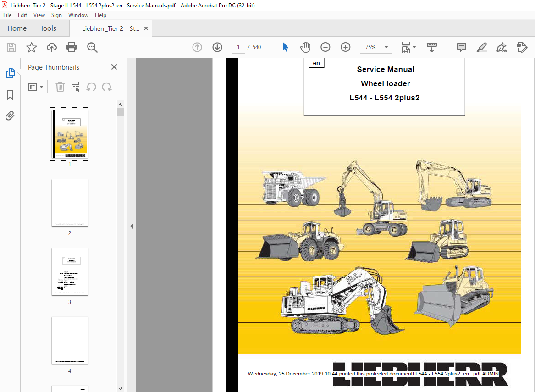This screenshot has height=392, width=535.
Task: Switch to the Home tab
Action: pos(17,28)
